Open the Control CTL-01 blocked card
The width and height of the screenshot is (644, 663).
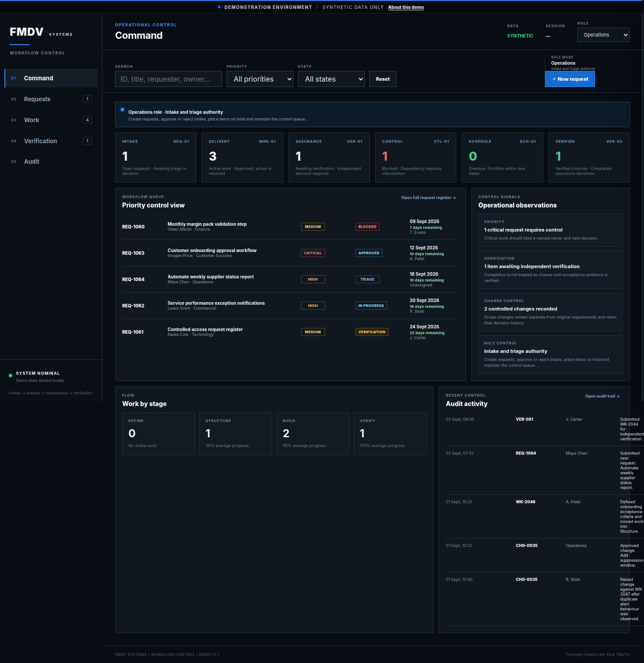coord(416,157)
